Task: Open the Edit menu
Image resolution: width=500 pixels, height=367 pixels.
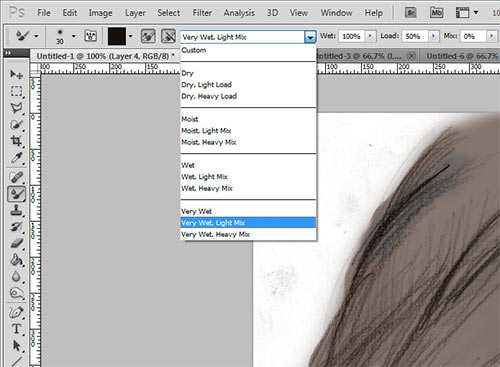Action: point(70,13)
